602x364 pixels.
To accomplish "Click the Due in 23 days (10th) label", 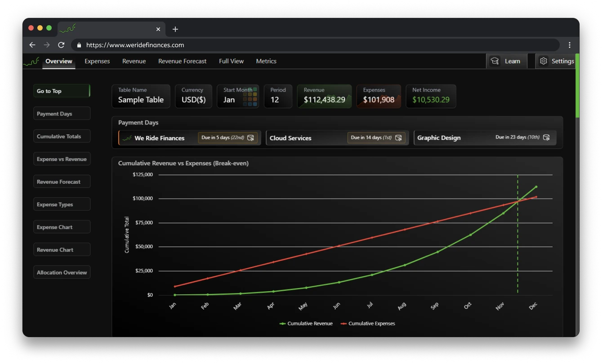I will point(517,138).
